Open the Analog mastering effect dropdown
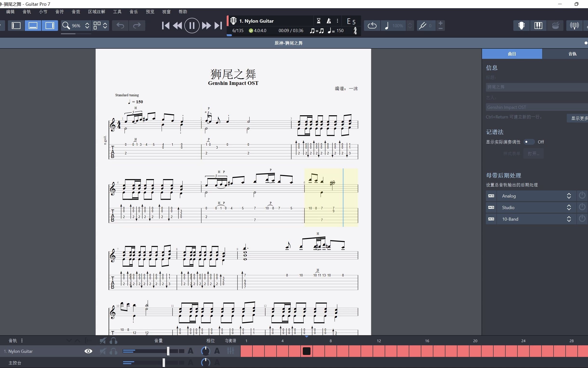This screenshot has height=368, width=588. click(536, 196)
